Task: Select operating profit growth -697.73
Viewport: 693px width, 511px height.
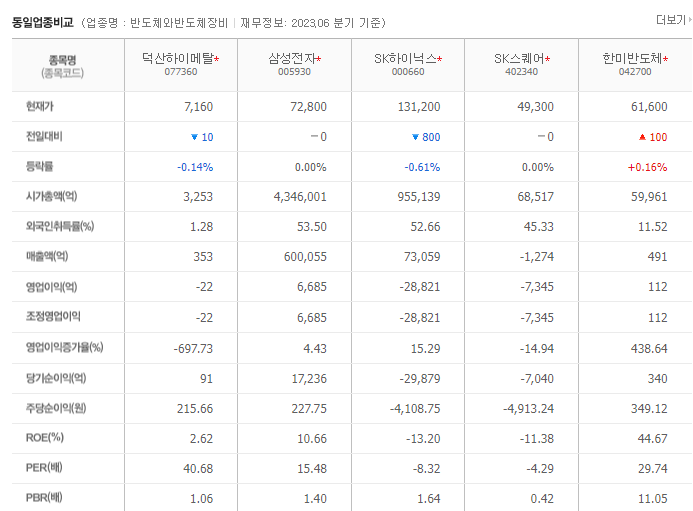Action: [193, 349]
